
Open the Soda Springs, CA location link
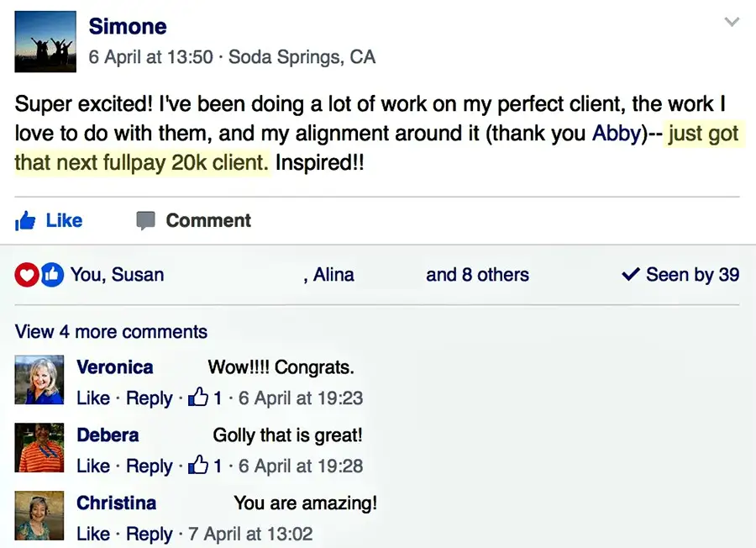[302, 58]
